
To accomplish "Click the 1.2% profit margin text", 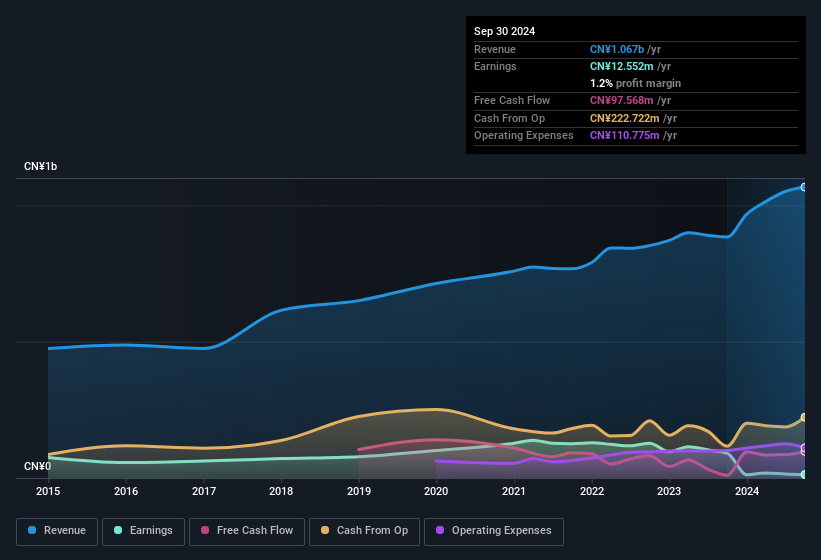I will click(635, 83).
